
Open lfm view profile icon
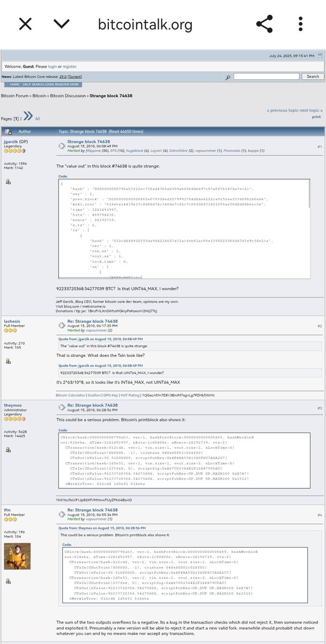8,581
